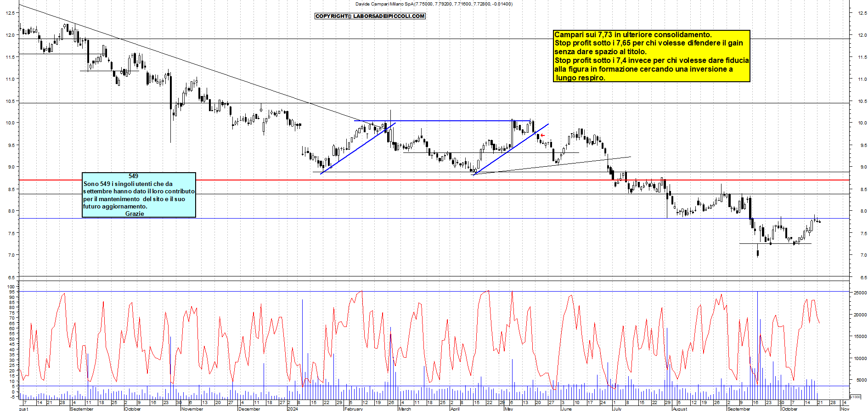
Task: Select the text 'senza dare spazio al titolo.'
Action: click(600, 51)
